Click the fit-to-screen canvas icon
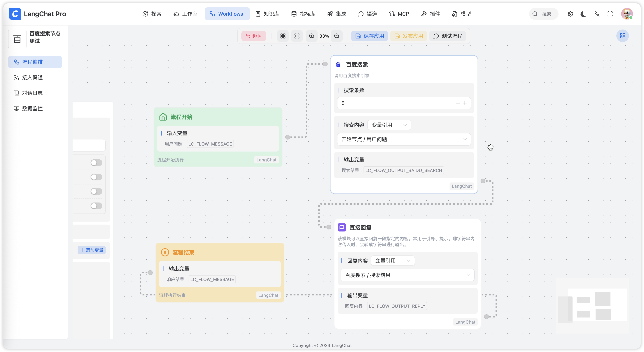 tap(297, 36)
